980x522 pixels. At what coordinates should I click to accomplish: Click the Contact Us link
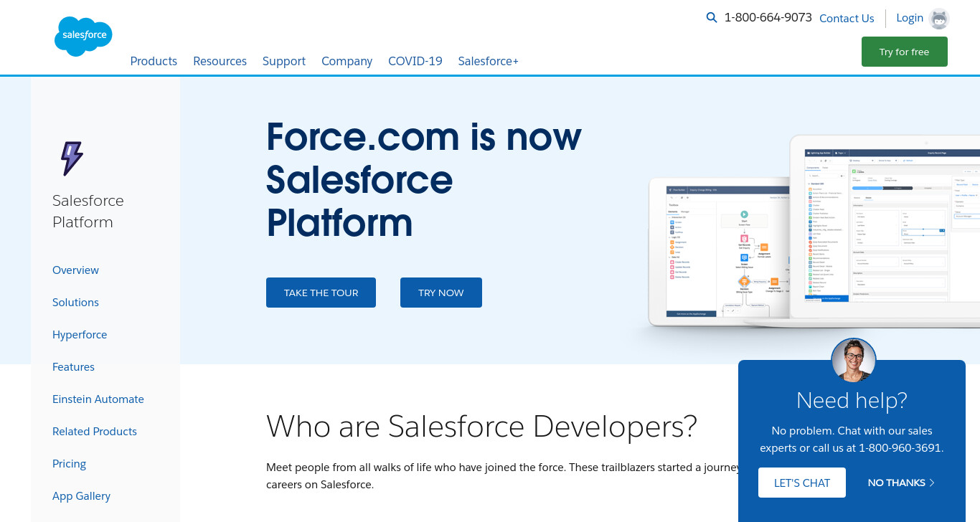[847, 19]
